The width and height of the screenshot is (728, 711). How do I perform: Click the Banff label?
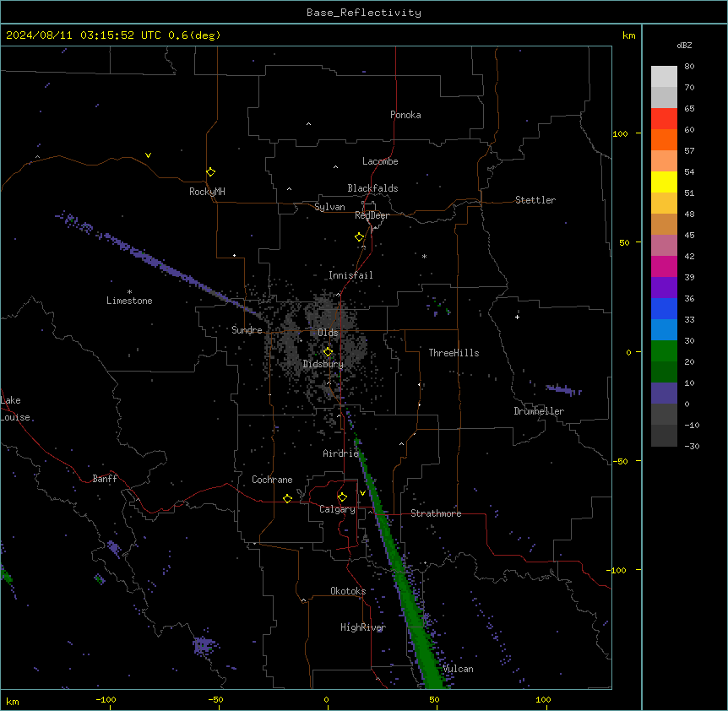(x=105, y=479)
